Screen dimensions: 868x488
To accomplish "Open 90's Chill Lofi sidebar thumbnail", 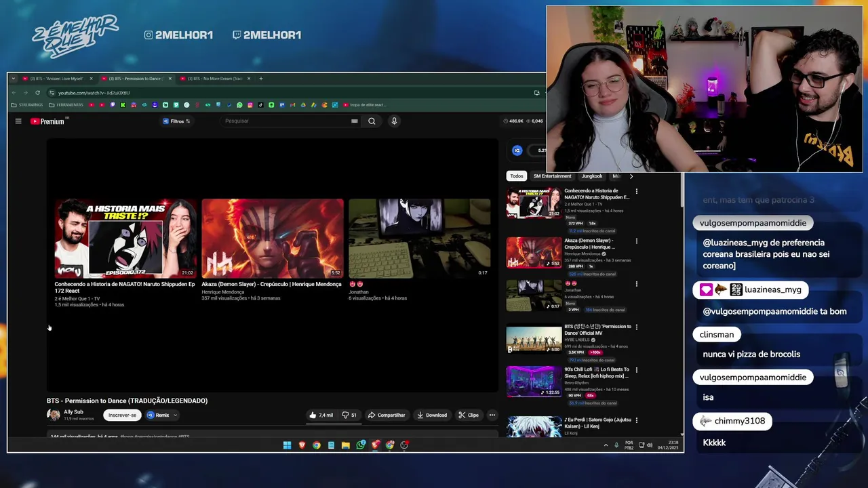I will [x=534, y=382].
